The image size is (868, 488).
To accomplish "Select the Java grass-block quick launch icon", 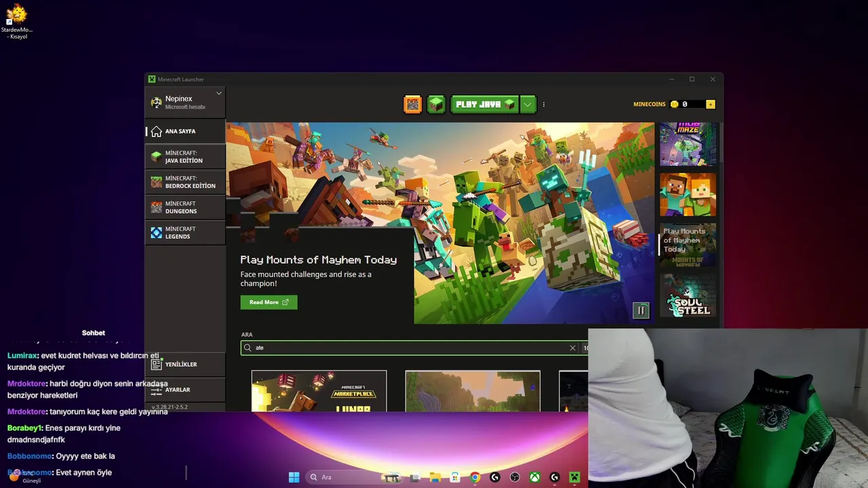I will click(436, 104).
